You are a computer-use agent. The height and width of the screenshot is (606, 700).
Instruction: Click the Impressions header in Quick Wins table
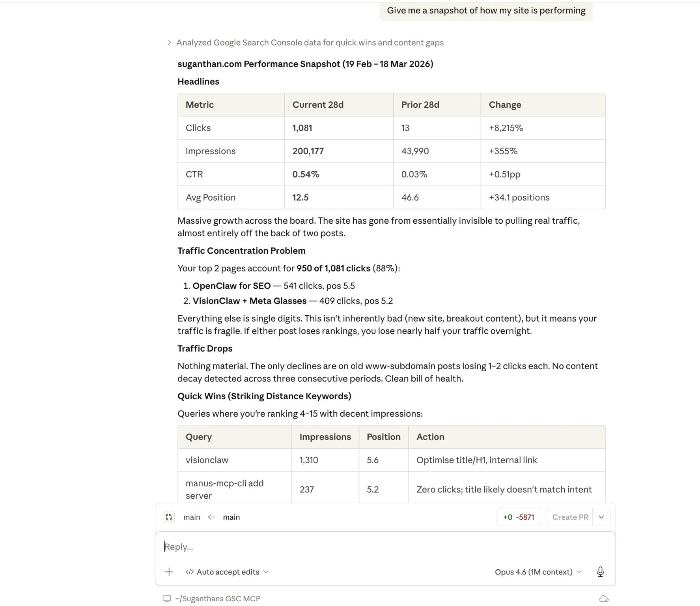[x=325, y=437]
